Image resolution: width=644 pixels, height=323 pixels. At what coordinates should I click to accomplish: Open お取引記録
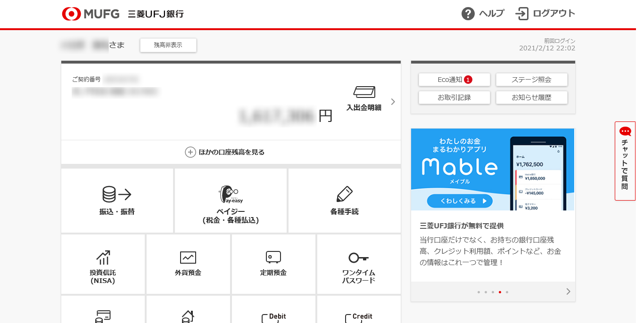pos(454,97)
